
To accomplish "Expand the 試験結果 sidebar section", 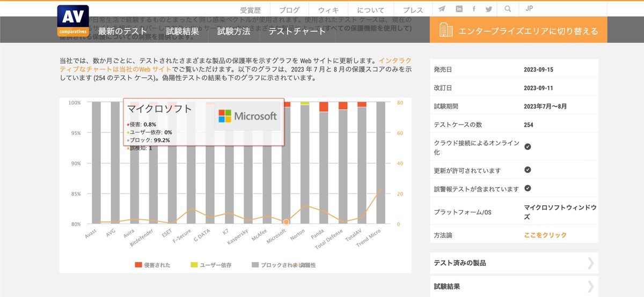I will [x=514, y=286].
